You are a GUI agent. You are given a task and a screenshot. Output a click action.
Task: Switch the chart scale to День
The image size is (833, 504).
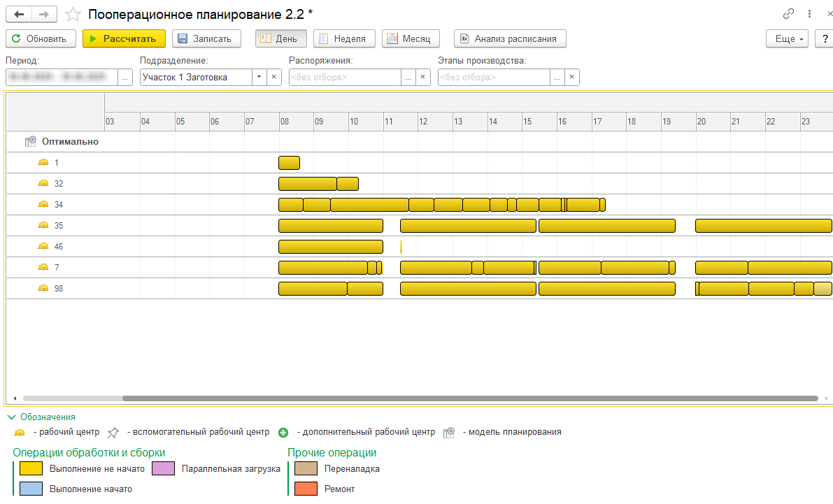point(280,38)
